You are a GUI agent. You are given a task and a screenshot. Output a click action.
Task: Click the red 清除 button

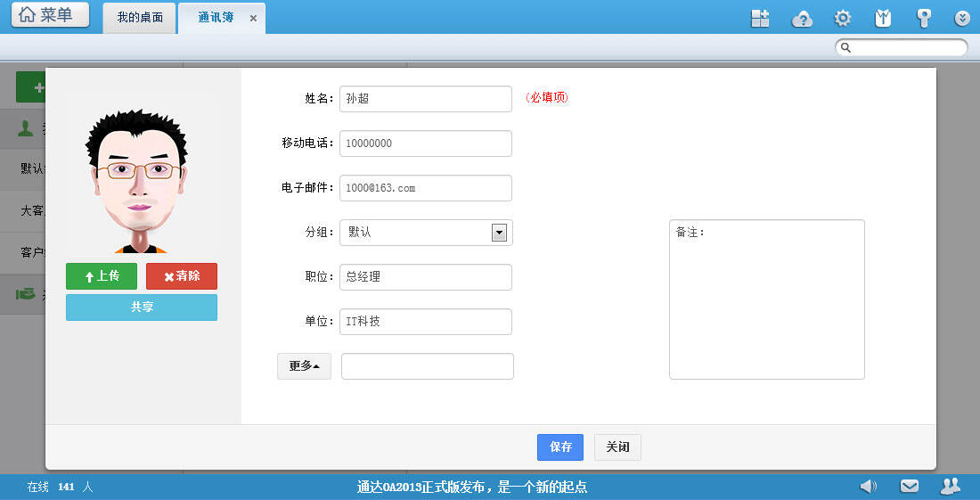(182, 276)
